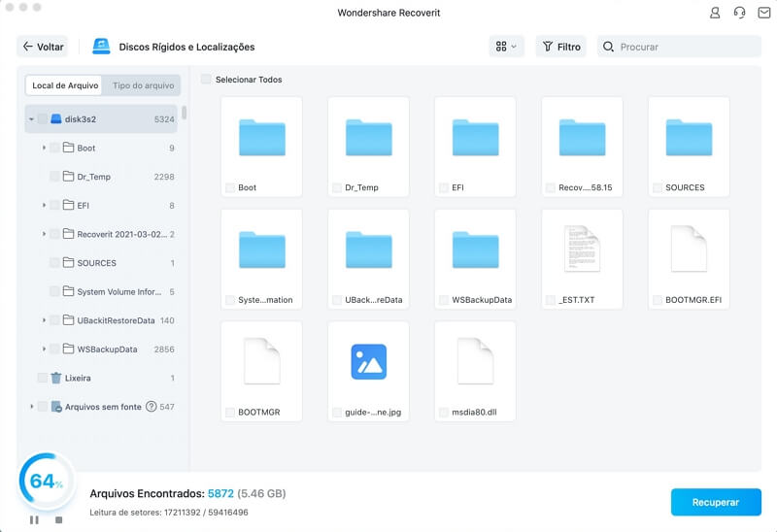Check the box on the Boot folder card
The width and height of the screenshot is (777, 532).
pyautogui.click(x=230, y=187)
